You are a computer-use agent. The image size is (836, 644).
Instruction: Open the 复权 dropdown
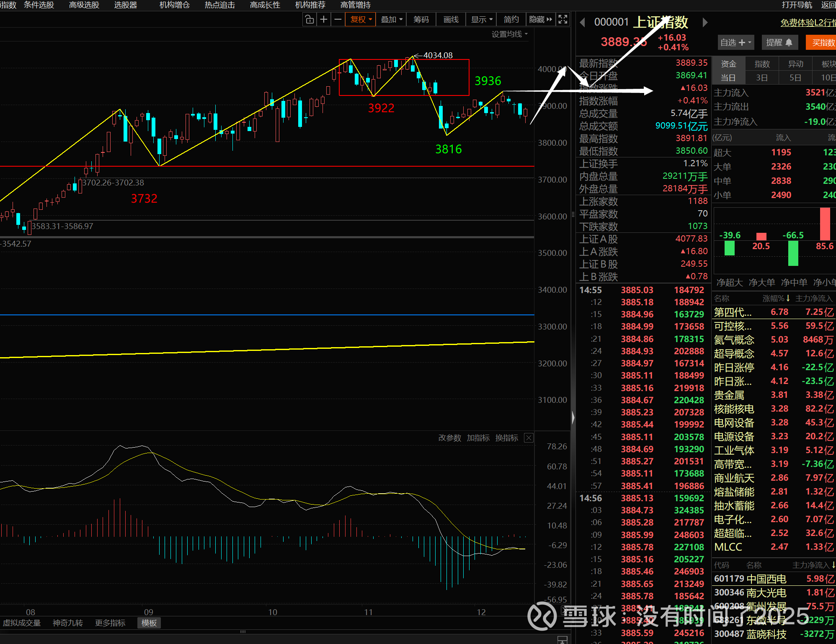click(361, 20)
